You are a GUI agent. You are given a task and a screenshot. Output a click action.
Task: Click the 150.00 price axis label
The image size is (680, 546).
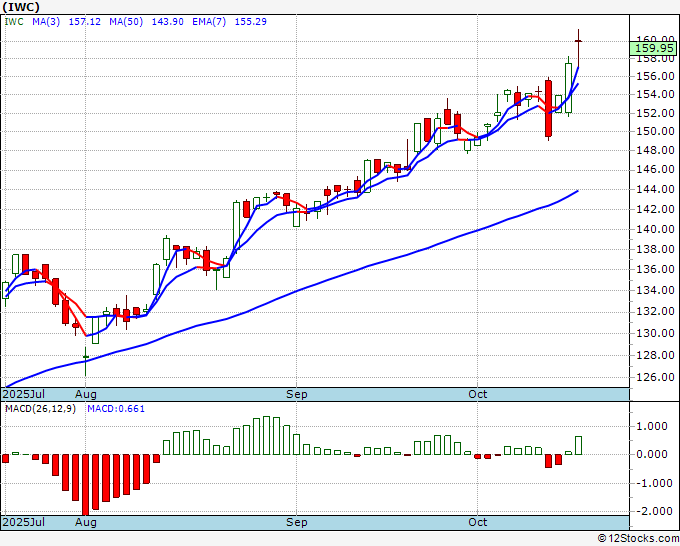(655, 131)
